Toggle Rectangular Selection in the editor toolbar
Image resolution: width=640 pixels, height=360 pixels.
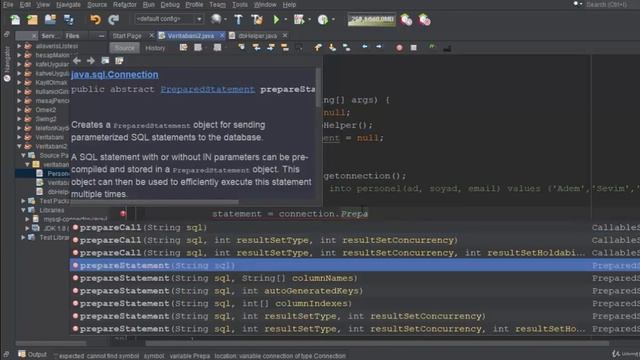[x=299, y=48]
